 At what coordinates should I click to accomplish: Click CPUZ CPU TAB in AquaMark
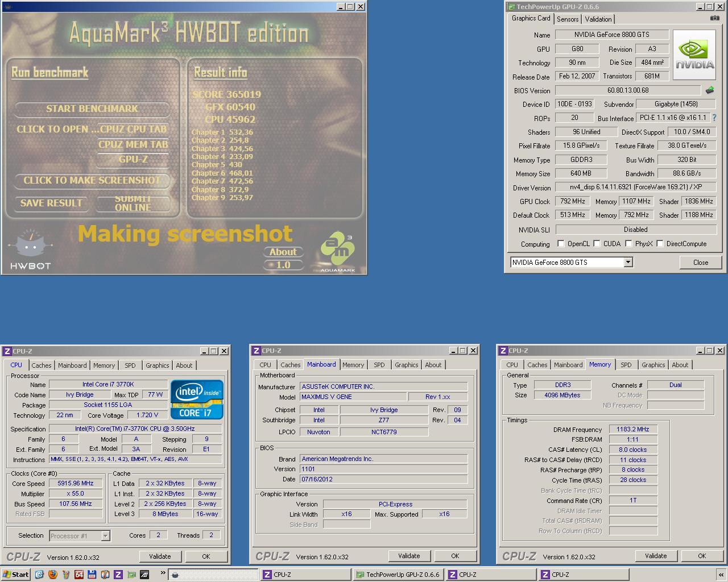(133, 129)
